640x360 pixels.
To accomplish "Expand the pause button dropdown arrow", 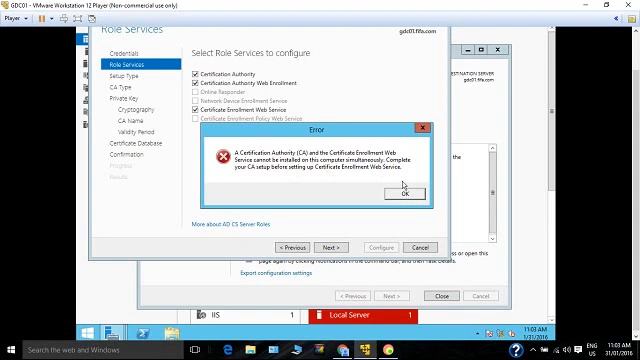I will (51, 18).
